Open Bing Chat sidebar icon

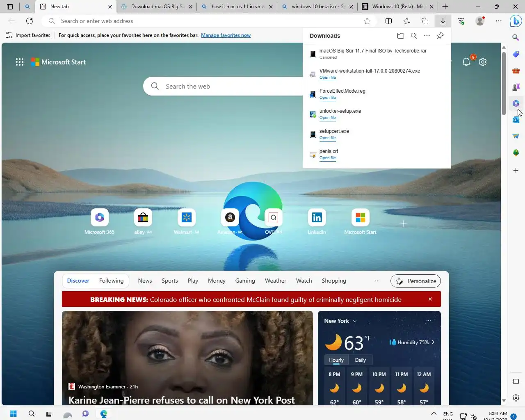[x=516, y=21]
